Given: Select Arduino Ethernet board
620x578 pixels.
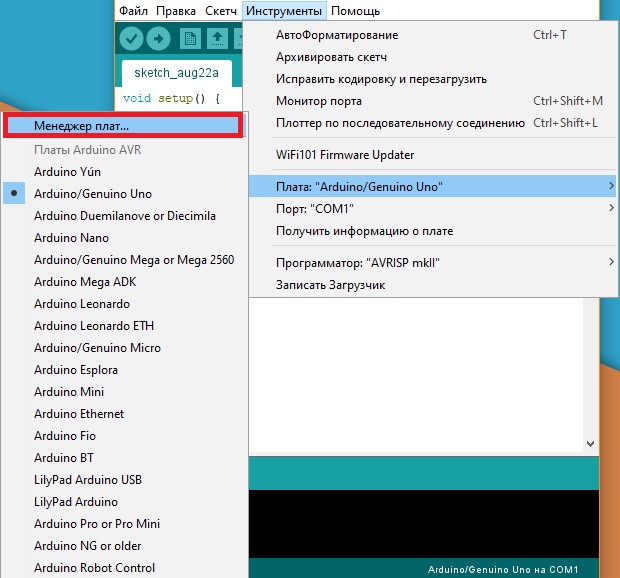Looking at the screenshot, I should [124, 414].
